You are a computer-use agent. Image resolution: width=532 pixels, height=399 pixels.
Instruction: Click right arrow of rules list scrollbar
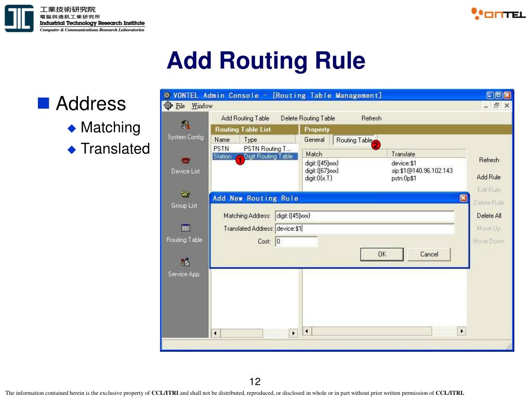(461, 331)
